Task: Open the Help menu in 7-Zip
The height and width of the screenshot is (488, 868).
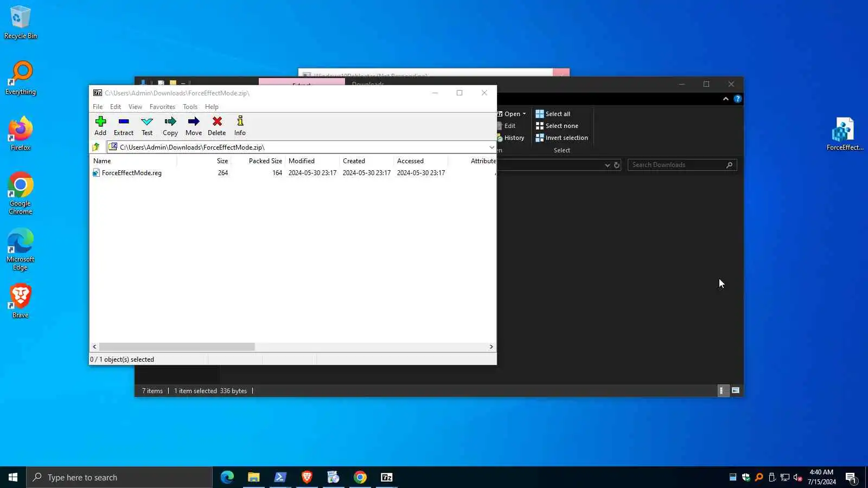Action: click(x=212, y=107)
